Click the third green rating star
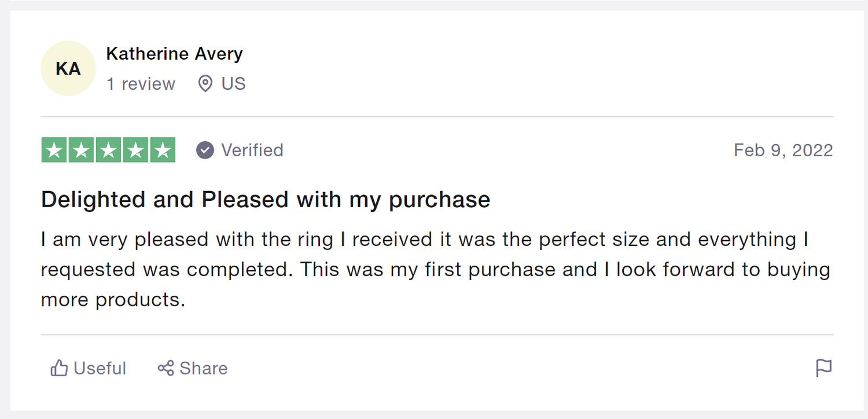Image resolution: width=868 pixels, height=419 pixels. [108, 150]
